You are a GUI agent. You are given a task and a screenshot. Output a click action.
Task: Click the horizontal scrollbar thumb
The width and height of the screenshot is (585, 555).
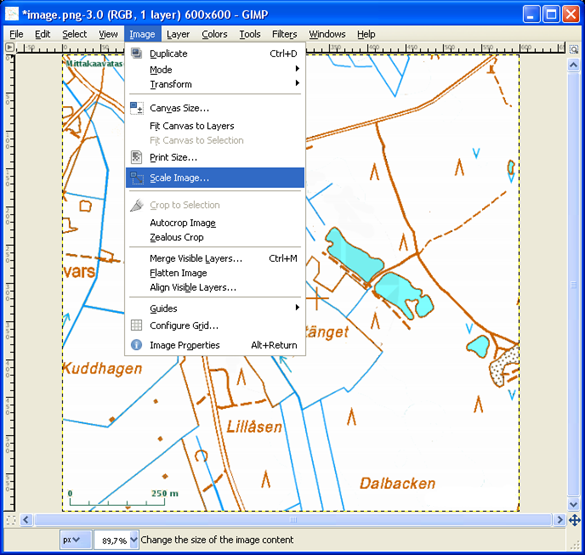(x=293, y=520)
